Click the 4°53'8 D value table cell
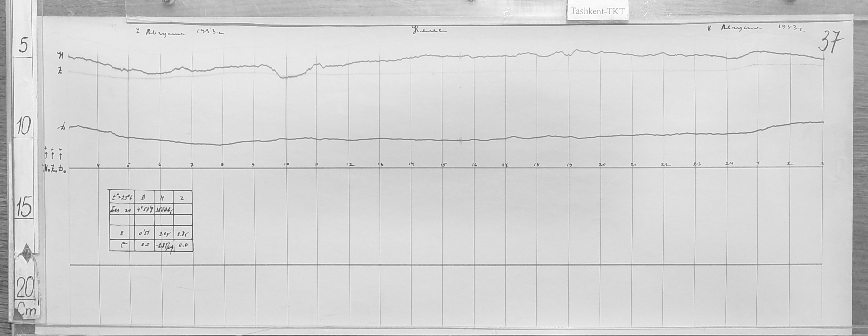 pos(144,210)
